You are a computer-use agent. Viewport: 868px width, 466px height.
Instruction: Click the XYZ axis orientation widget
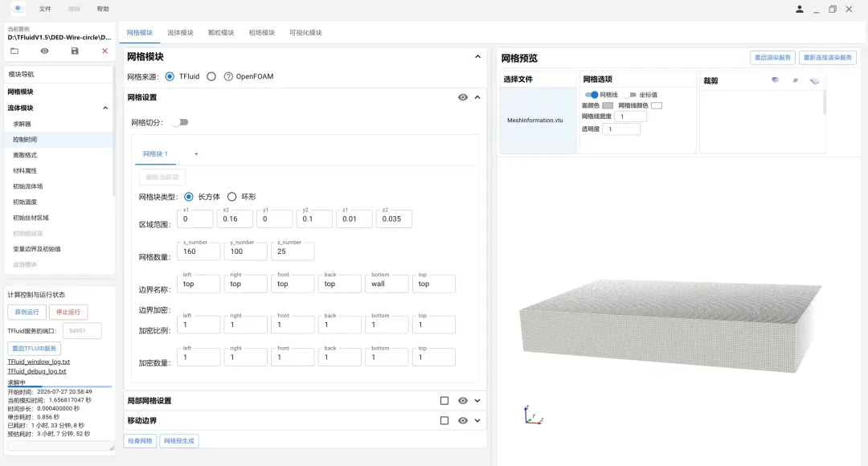[533, 415]
